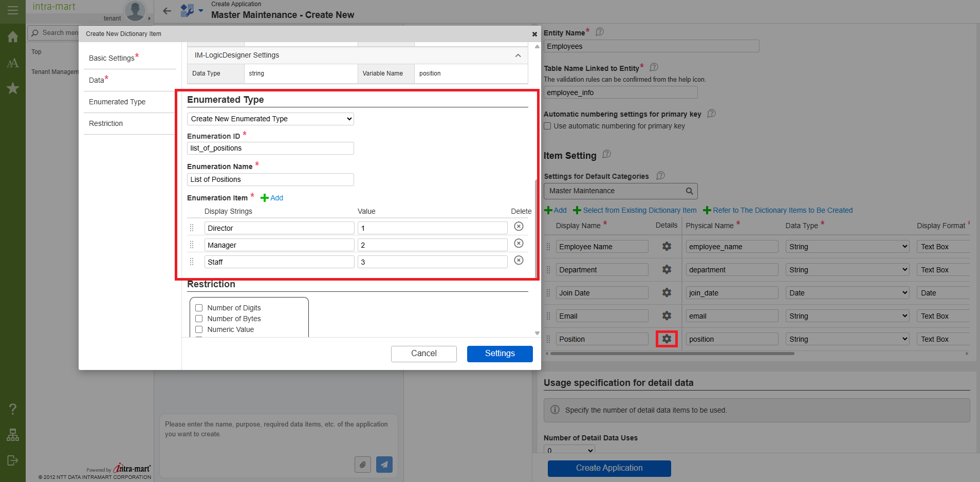Collapse the IM-LogicDesigner Settings section
The image size is (980, 482).
pos(517,55)
